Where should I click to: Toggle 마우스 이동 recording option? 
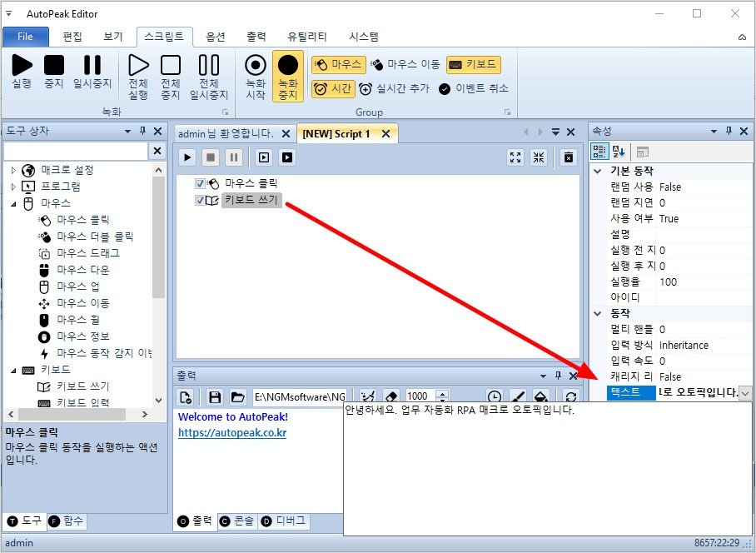[x=405, y=65]
